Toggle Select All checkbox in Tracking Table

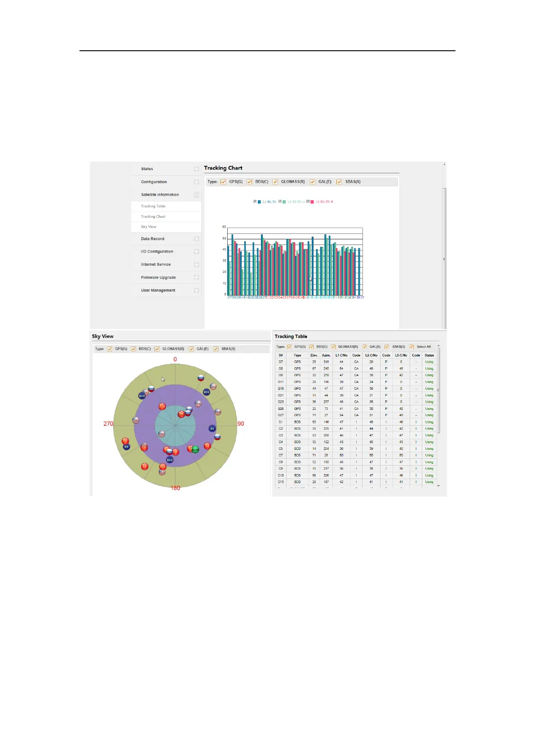[x=411, y=347]
